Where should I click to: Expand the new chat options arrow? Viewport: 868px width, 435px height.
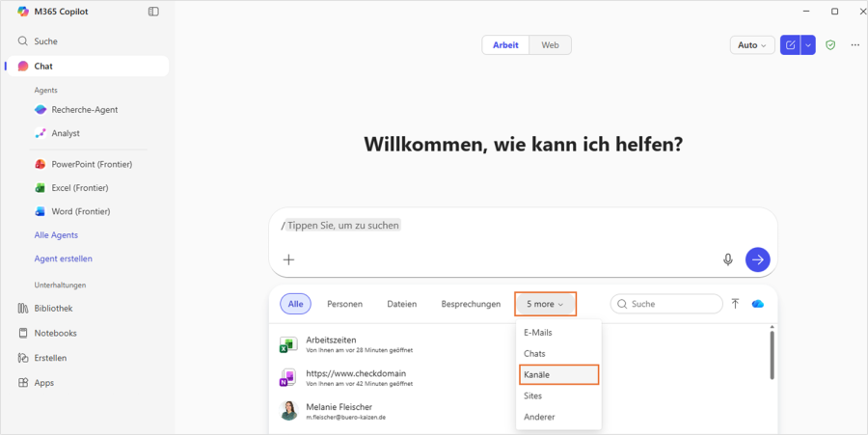click(808, 45)
